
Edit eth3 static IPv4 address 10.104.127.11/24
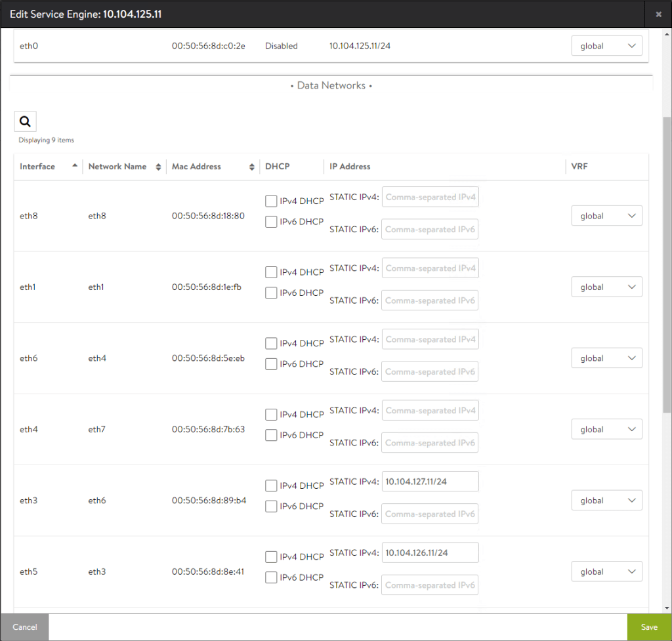[x=430, y=482]
